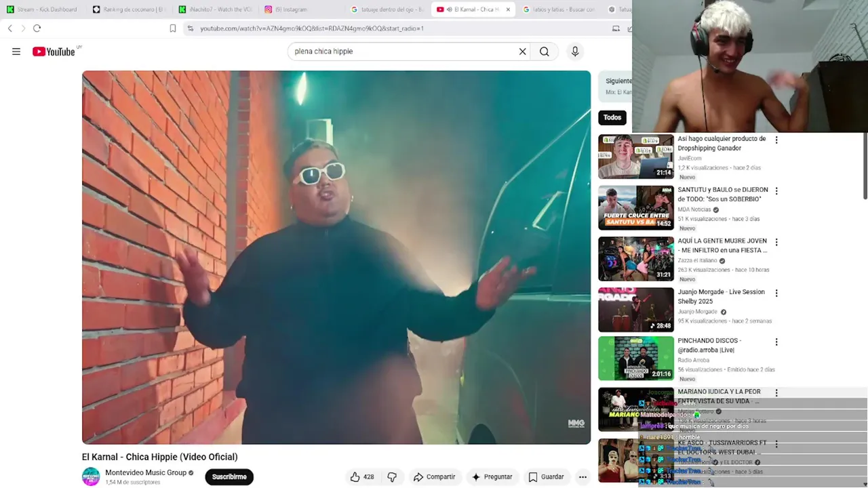
Task: Open the three-dot more actions under the video
Action: pyautogui.click(x=583, y=477)
